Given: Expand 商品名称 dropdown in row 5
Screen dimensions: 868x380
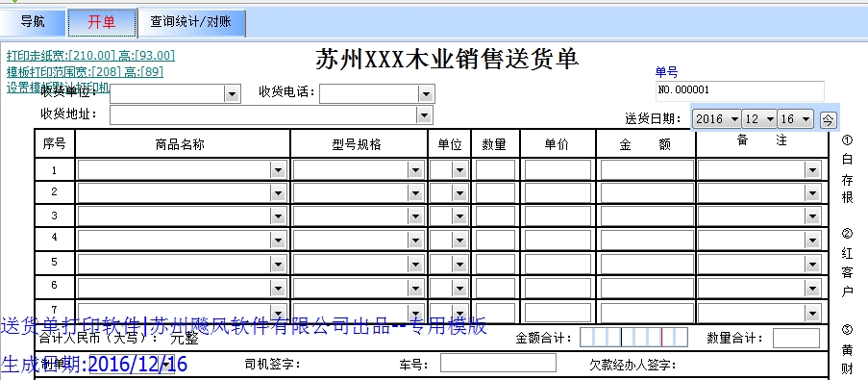Looking at the screenshot, I should coord(279,265).
